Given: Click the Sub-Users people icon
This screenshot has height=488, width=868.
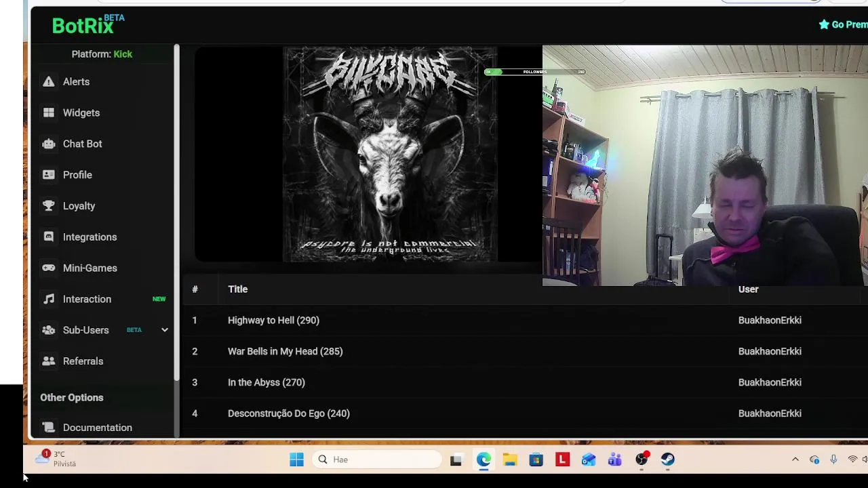Looking at the screenshot, I should click(x=48, y=330).
